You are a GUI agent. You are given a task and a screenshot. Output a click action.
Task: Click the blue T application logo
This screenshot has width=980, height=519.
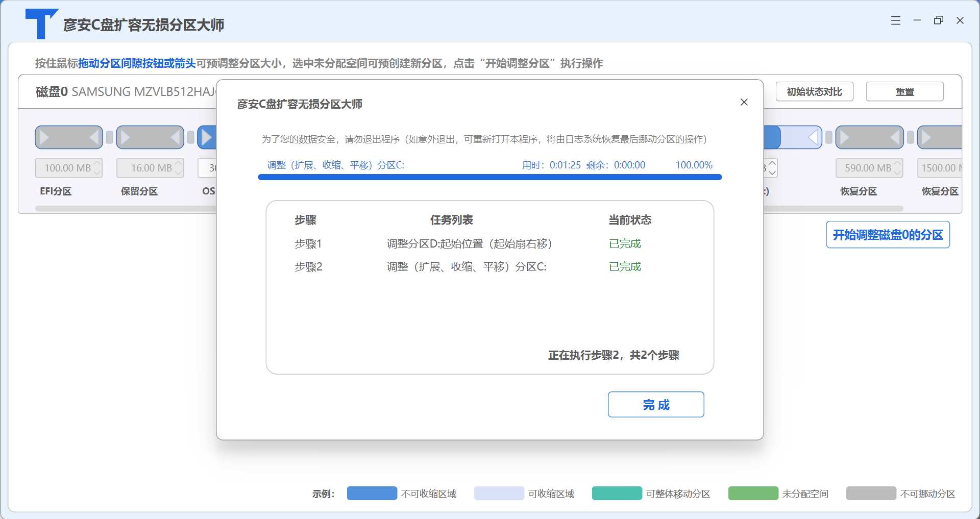coord(41,24)
